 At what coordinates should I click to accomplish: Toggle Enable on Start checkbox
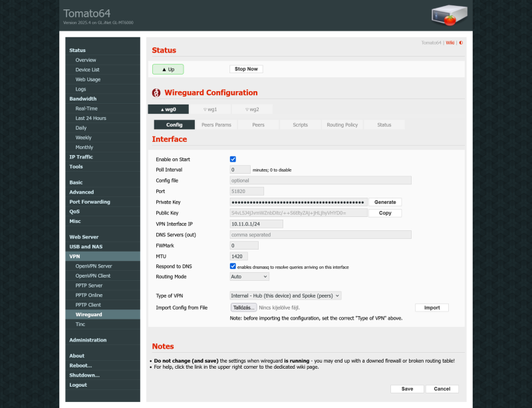point(233,159)
